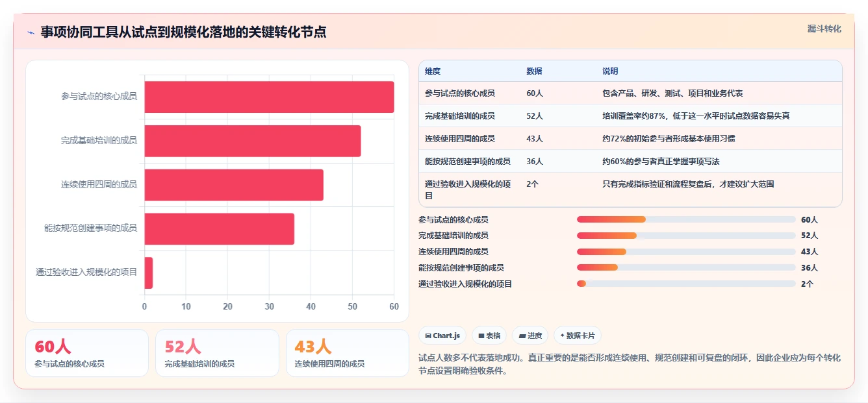The image size is (868, 403).
Task: Click the 2个 value beside the progress bar
Action: (807, 284)
